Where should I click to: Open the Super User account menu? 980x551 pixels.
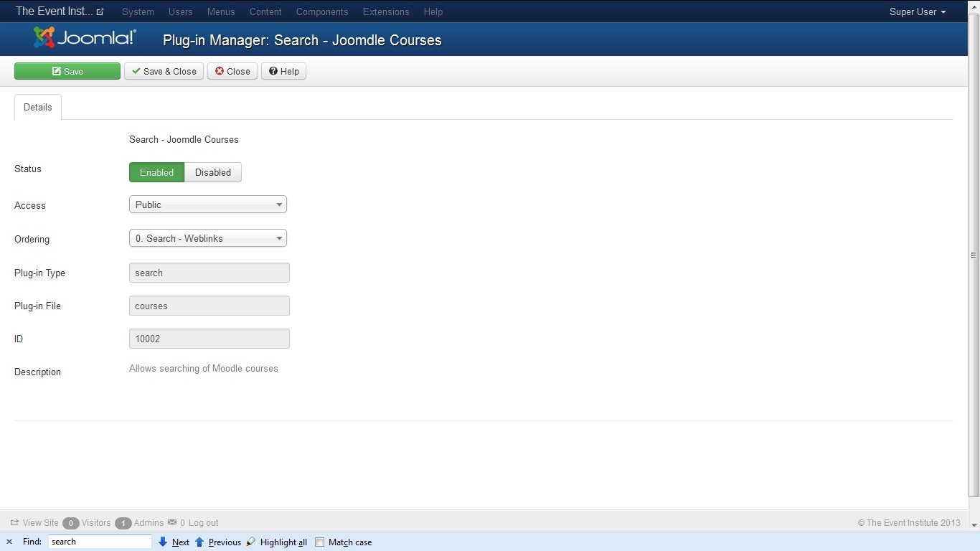[917, 12]
